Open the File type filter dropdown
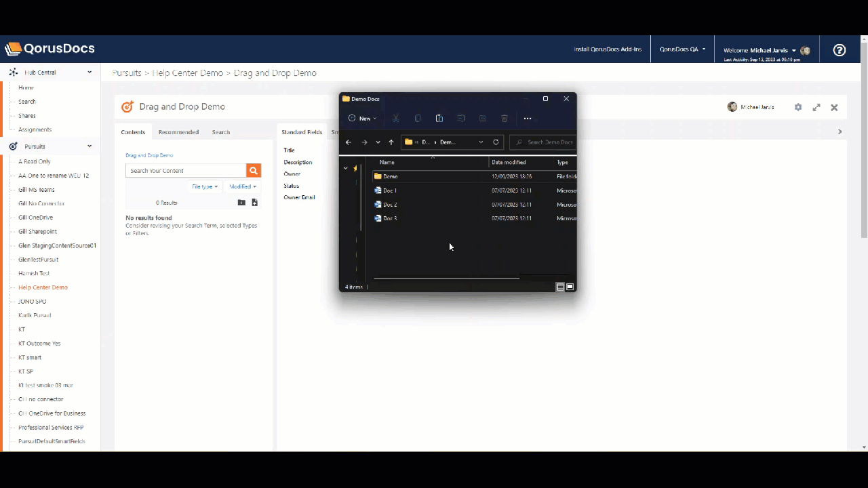This screenshot has height=488, width=868. pyautogui.click(x=205, y=186)
